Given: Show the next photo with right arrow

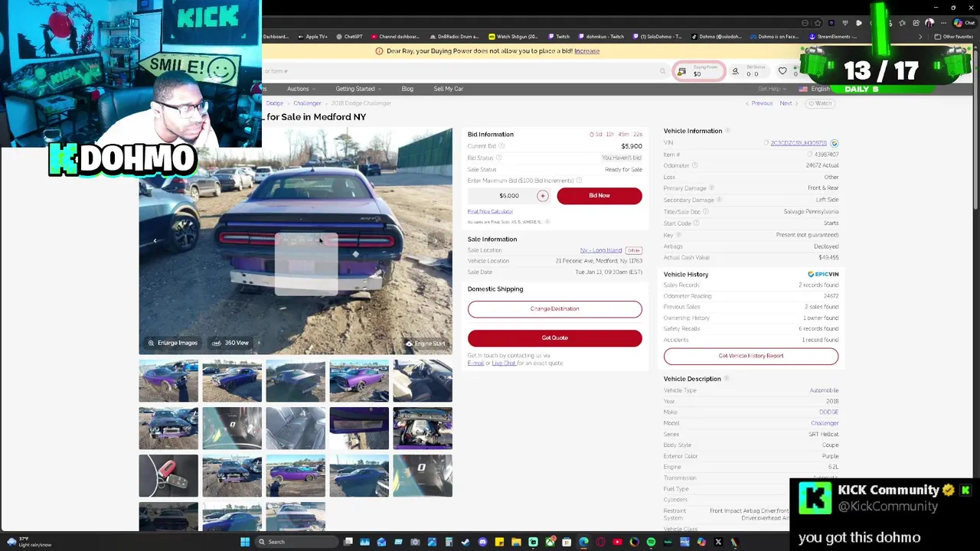Looking at the screenshot, I should [436, 241].
